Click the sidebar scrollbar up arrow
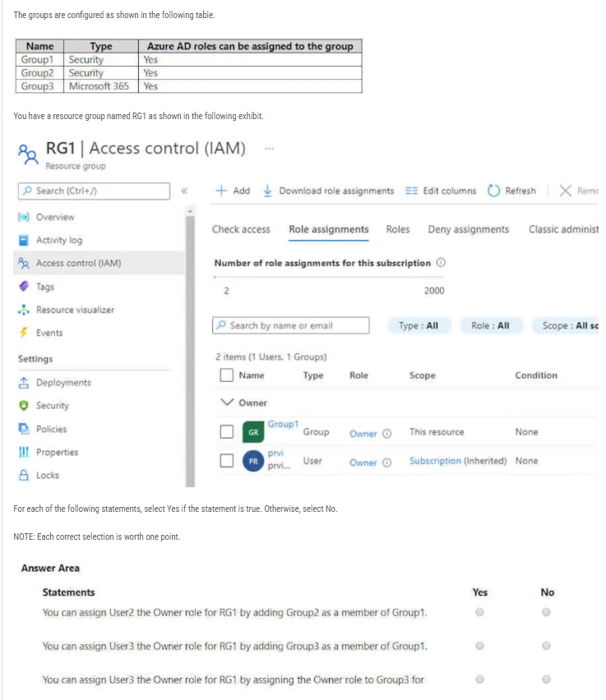Image resolution: width=606 pixels, height=700 pixels. click(191, 210)
